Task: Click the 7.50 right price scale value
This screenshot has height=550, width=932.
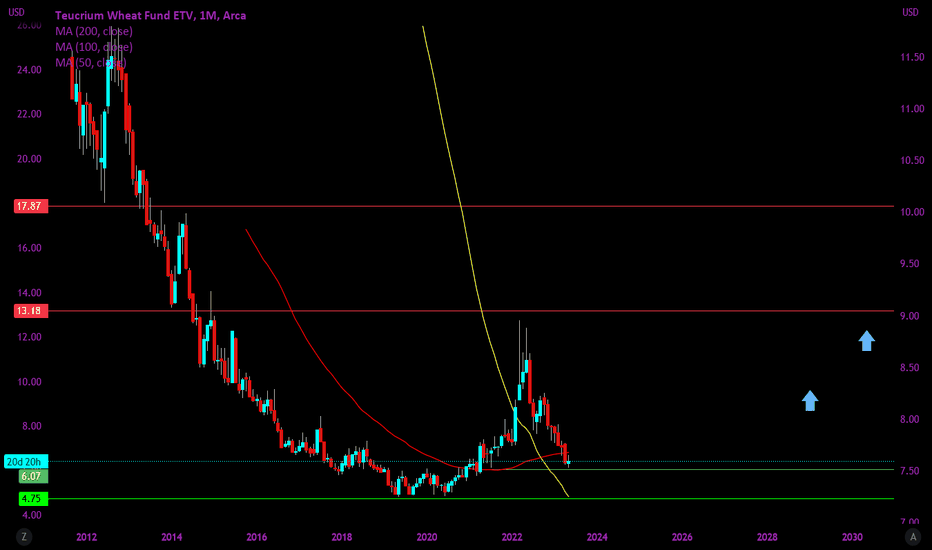Action: pyautogui.click(x=912, y=471)
